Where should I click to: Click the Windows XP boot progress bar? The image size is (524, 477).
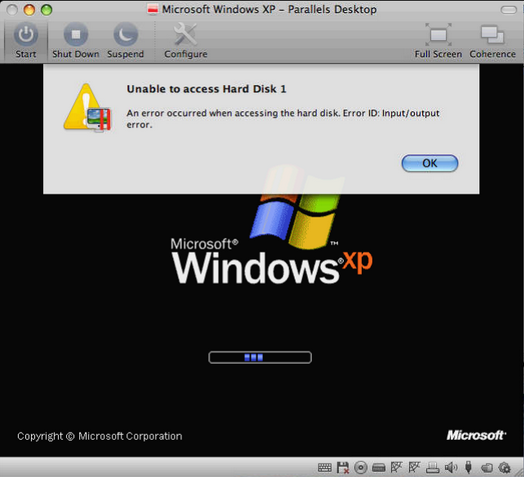[x=260, y=357]
